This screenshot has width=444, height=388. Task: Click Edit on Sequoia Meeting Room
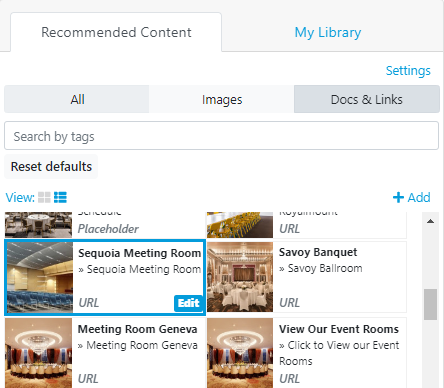pyautogui.click(x=188, y=303)
